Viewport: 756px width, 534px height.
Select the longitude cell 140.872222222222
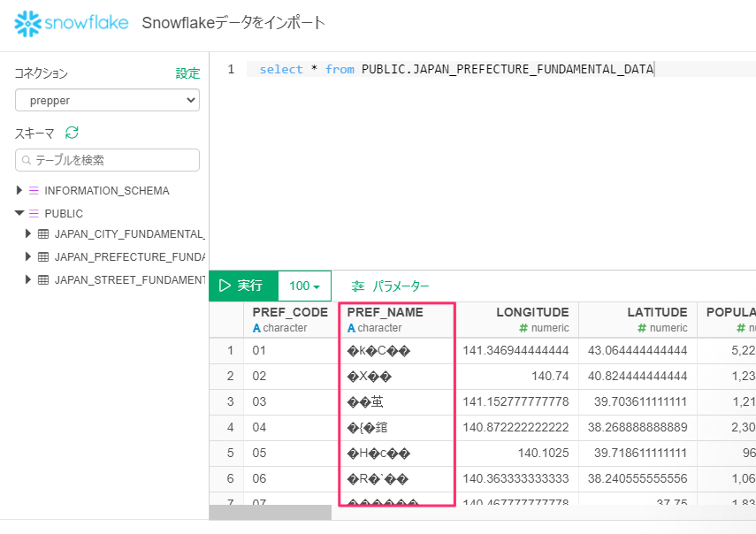click(x=515, y=427)
